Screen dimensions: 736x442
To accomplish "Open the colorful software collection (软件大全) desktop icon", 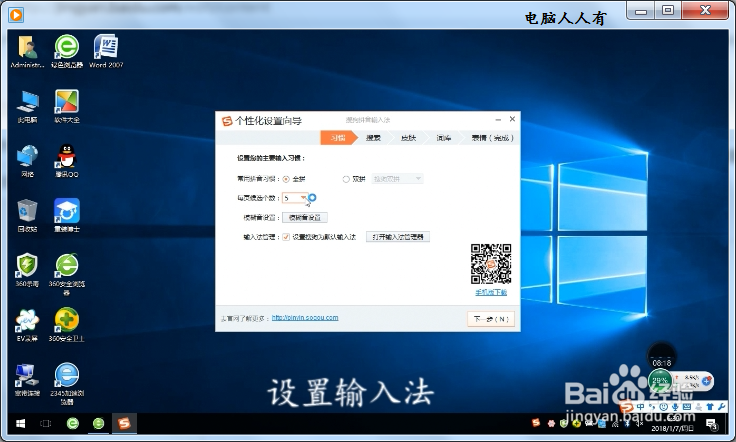I will 67,107.
